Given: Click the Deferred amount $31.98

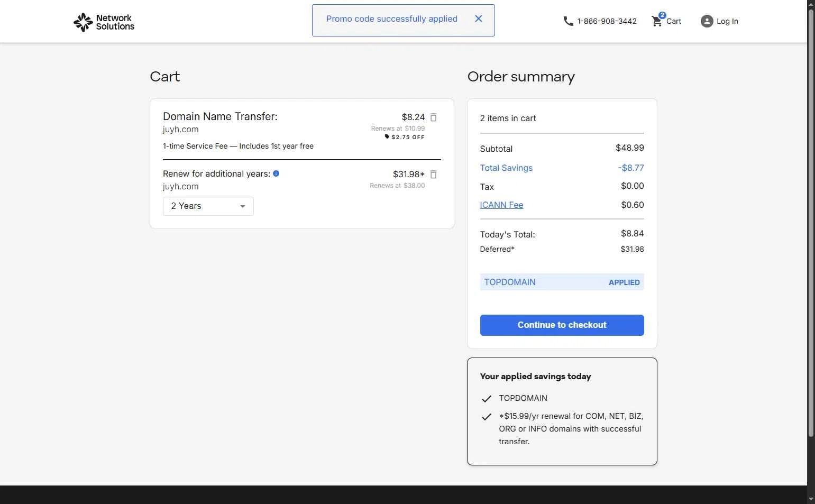Looking at the screenshot, I should 632,249.
